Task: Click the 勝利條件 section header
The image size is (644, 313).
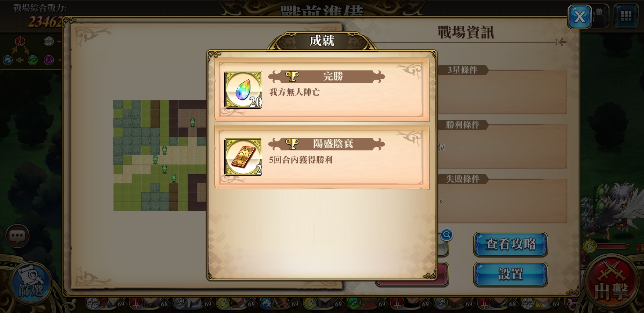Action: 462,125
